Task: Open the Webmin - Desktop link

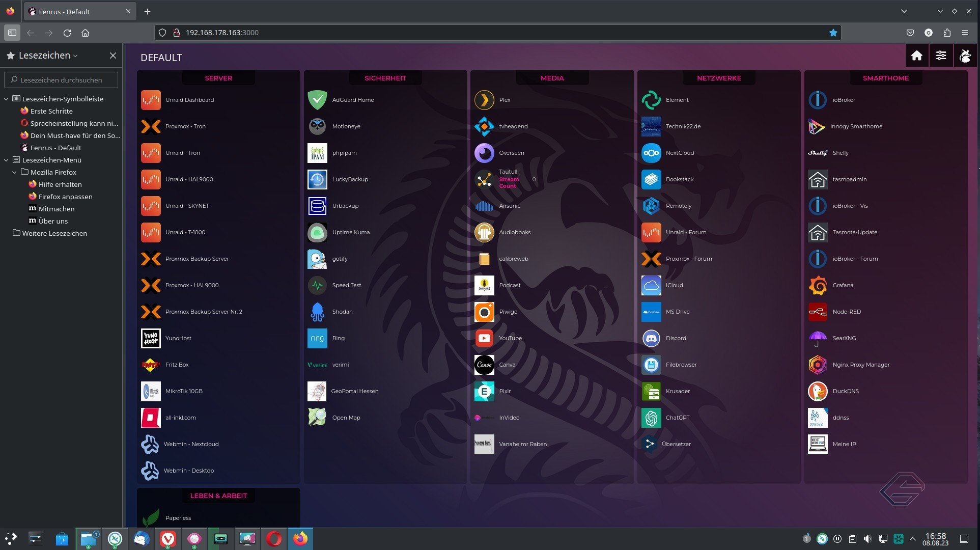Action: (189, 471)
